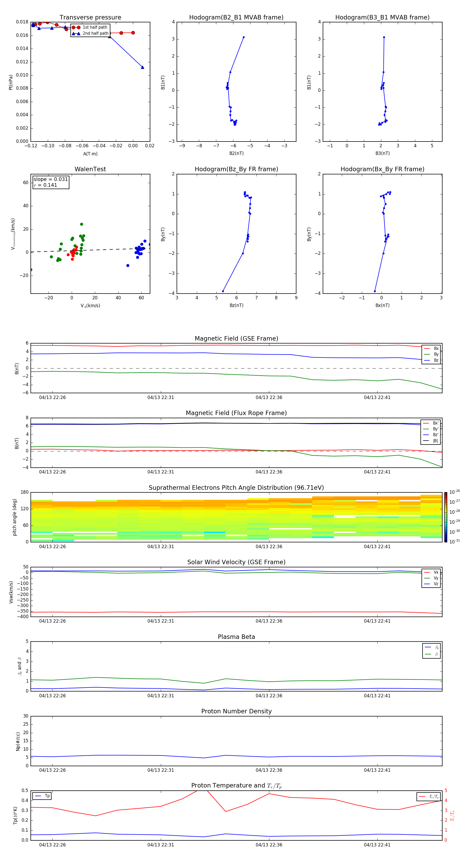This screenshot has width=473, height=868.
Task: Click the 'Hodogram(B3_B1 MVAB frame)' title
Action: [x=382, y=18]
